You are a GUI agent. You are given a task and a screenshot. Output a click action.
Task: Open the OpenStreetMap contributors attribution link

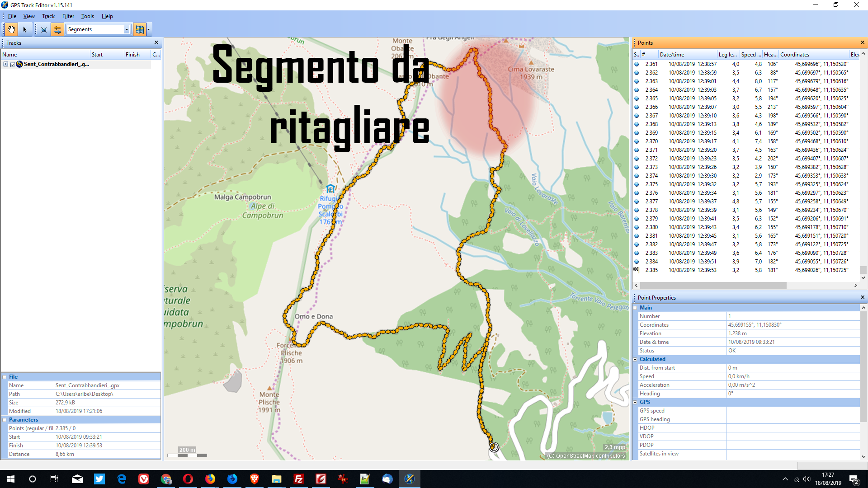pyautogui.click(x=586, y=456)
